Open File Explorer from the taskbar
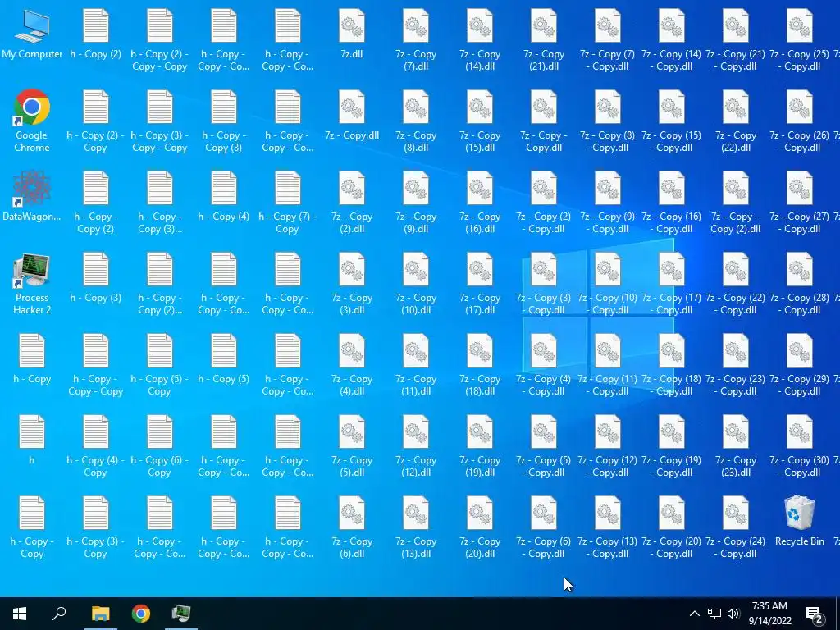The height and width of the screenshot is (630, 840). 100,614
